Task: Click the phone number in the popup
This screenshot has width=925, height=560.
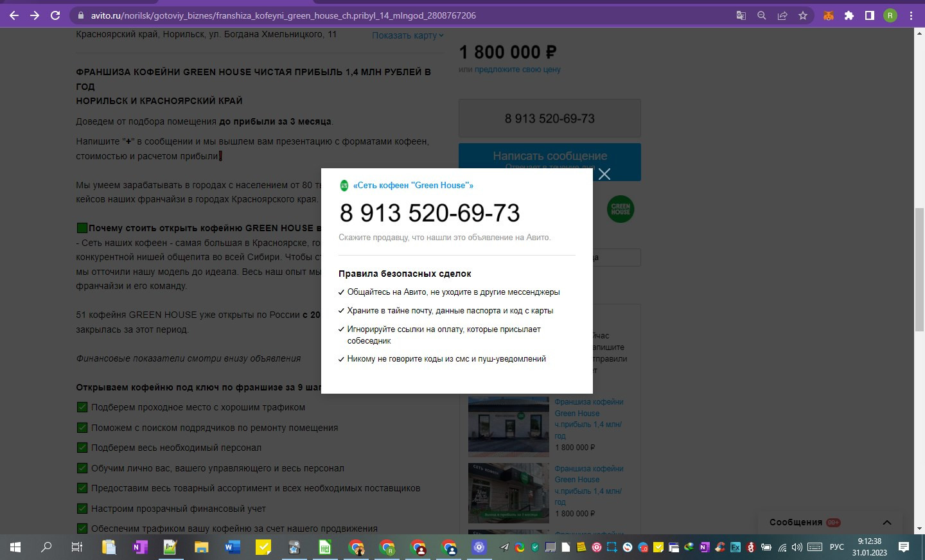Action: tap(430, 213)
